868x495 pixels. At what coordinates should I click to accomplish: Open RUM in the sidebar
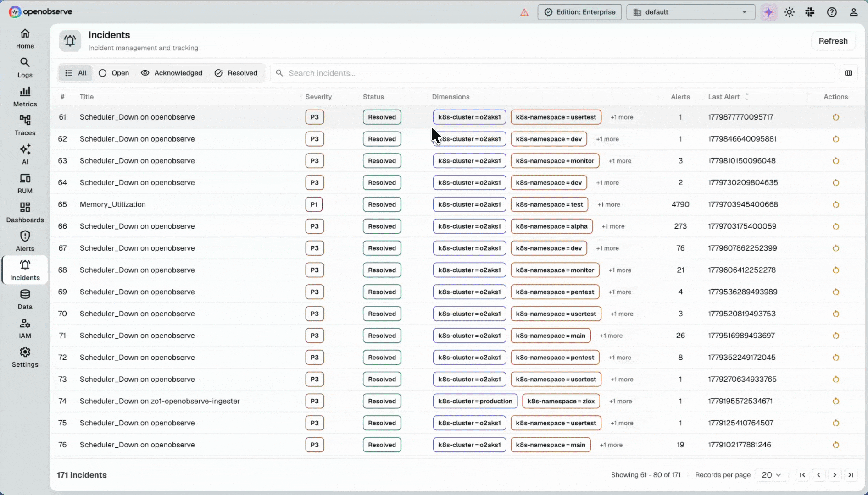coord(25,184)
